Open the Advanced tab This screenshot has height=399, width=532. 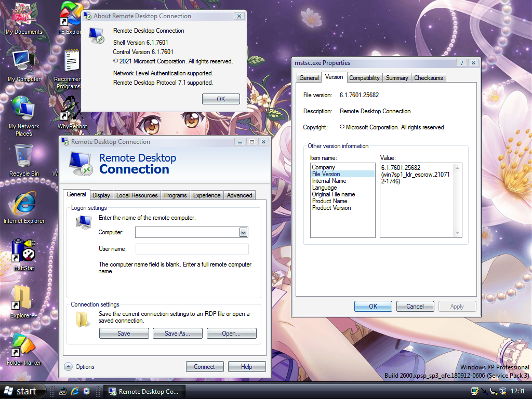coord(240,195)
